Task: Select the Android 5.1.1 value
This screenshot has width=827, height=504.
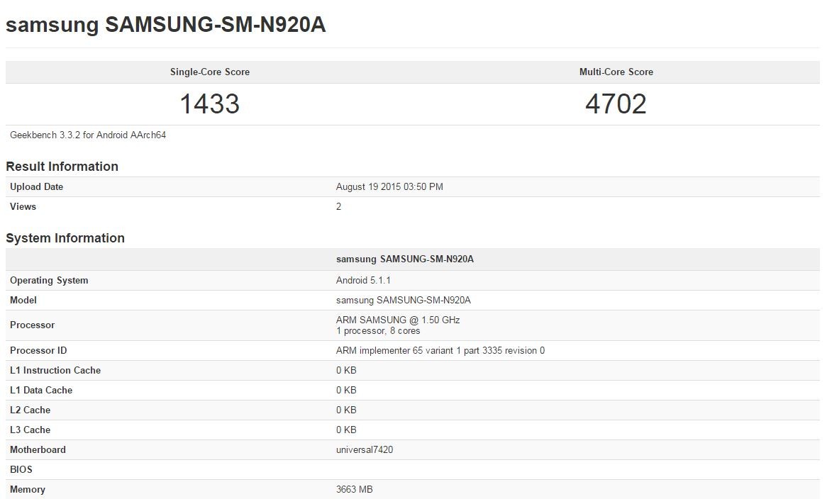Action: (363, 281)
